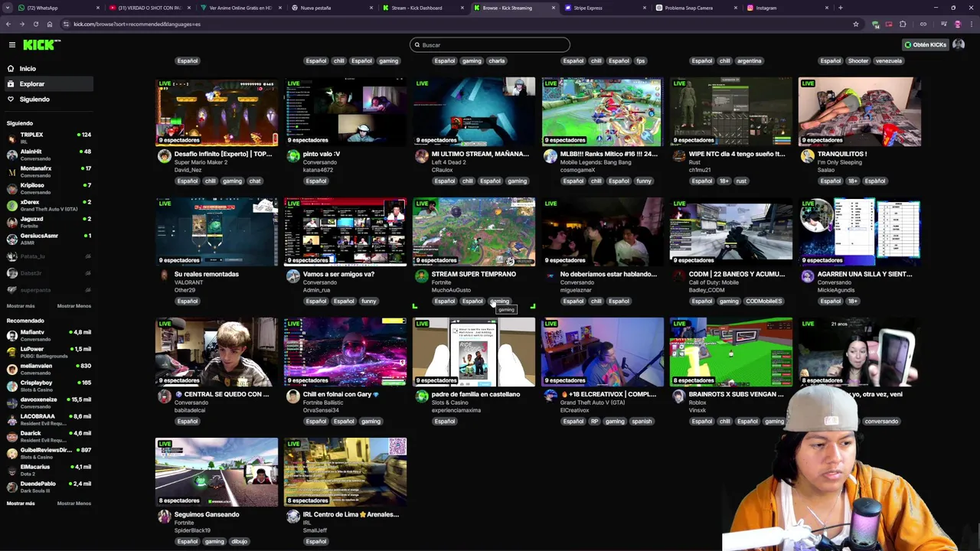Open melianvalen recommended channel
980x551 pixels.
tap(47, 369)
